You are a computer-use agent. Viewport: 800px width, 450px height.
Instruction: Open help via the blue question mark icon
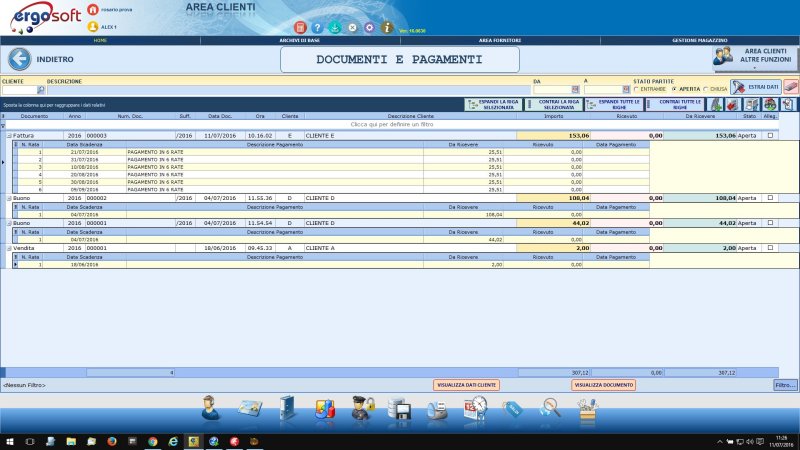tap(317, 28)
